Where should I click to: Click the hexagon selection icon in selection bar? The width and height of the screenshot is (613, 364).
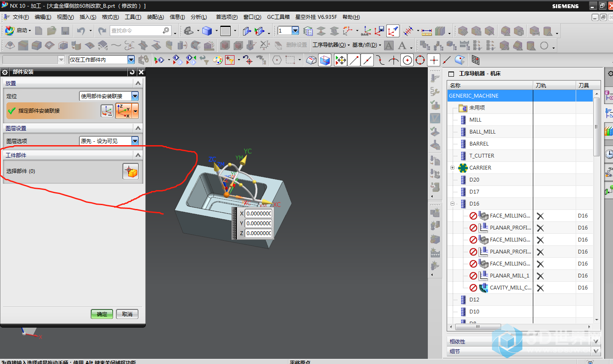pyautogui.click(x=277, y=60)
